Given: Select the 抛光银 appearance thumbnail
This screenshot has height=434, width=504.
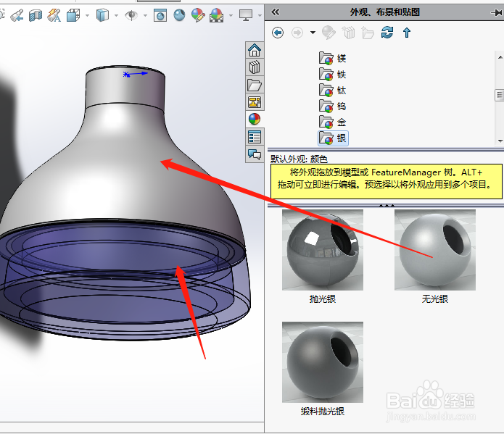Looking at the screenshot, I should (x=323, y=250).
